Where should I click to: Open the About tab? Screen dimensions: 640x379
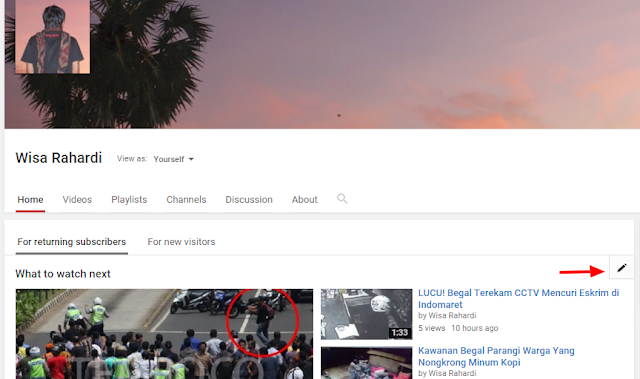tap(304, 199)
